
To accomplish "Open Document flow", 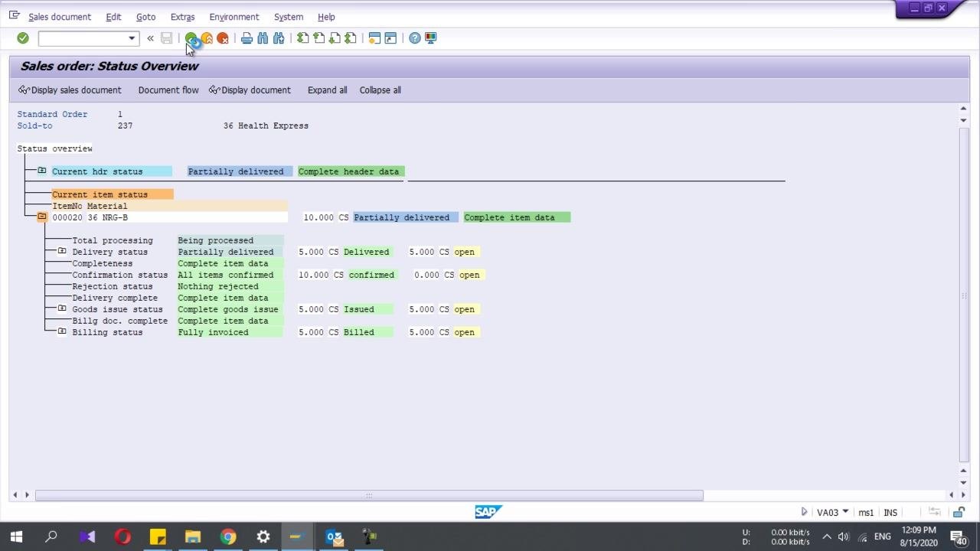I will click(x=168, y=90).
